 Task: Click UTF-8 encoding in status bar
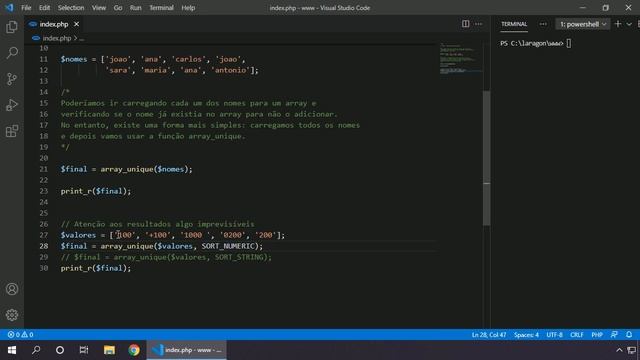point(554,335)
